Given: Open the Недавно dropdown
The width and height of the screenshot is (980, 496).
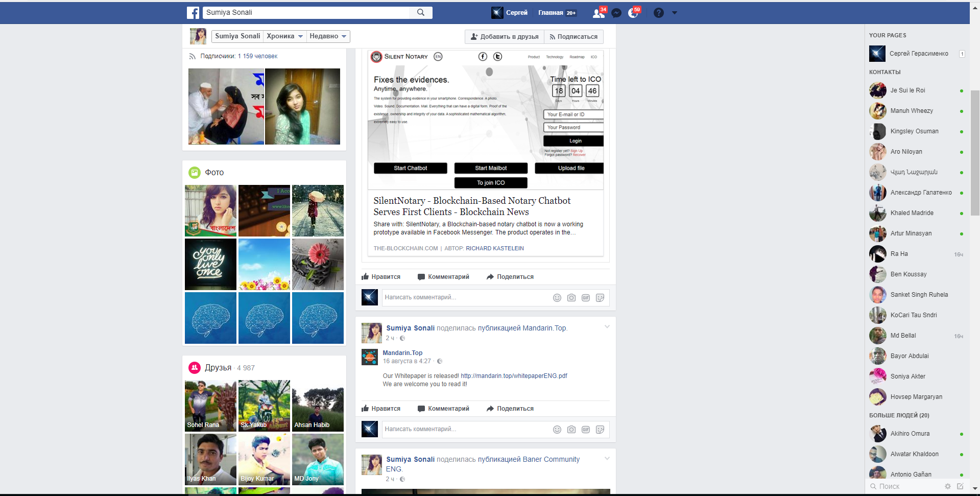Looking at the screenshot, I should 328,36.
